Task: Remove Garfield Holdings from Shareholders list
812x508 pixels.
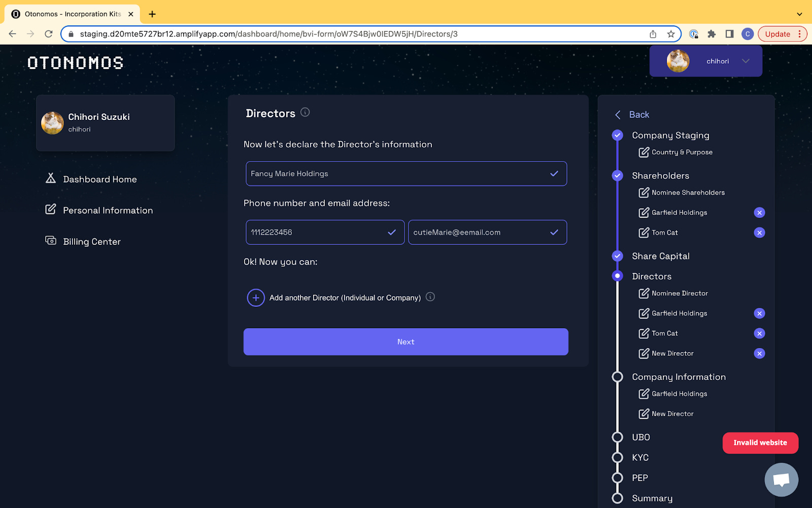Action: click(x=759, y=213)
